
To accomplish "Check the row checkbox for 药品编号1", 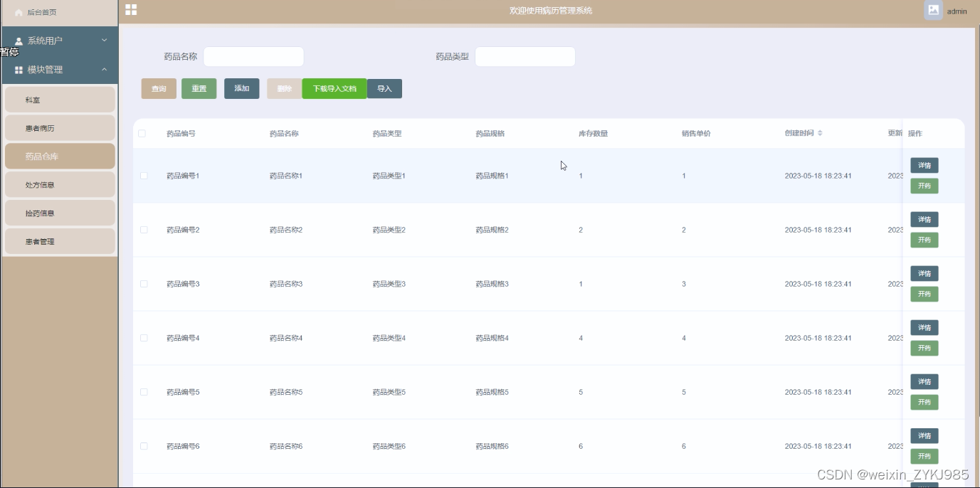I will click(144, 175).
